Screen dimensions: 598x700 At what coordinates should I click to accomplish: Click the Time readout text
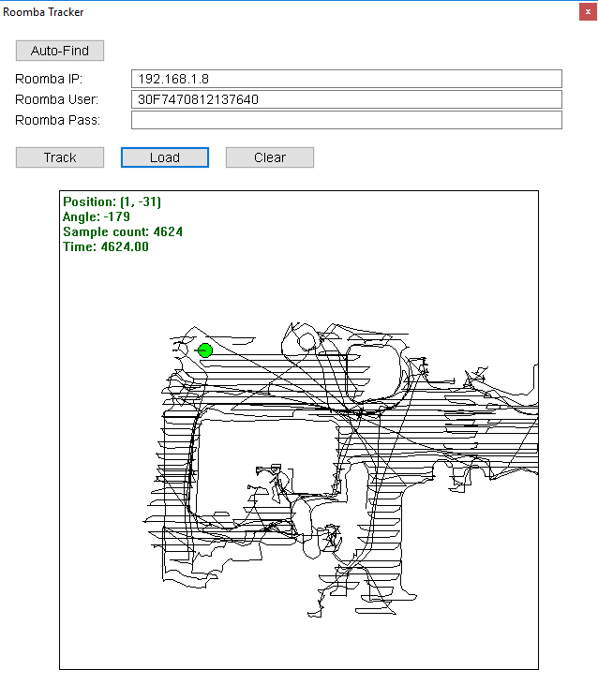(x=105, y=246)
